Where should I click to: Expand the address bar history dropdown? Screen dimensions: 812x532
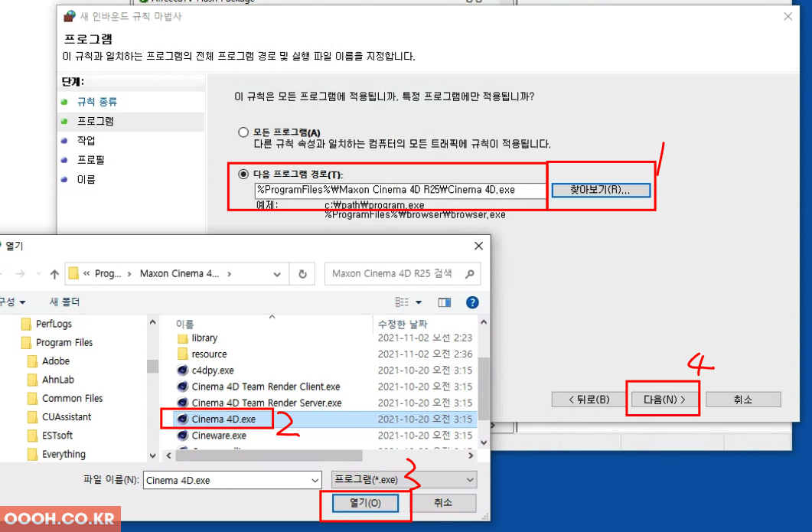click(x=277, y=274)
